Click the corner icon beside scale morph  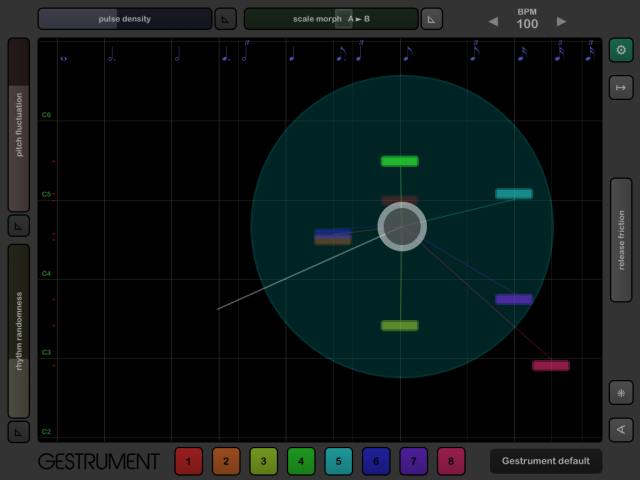pyautogui.click(x=431, y=19)
